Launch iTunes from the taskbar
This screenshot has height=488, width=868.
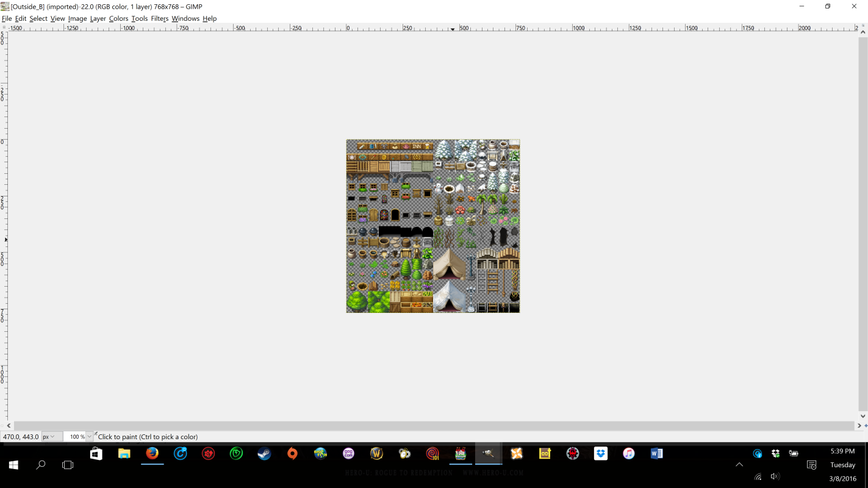(629, 454)
